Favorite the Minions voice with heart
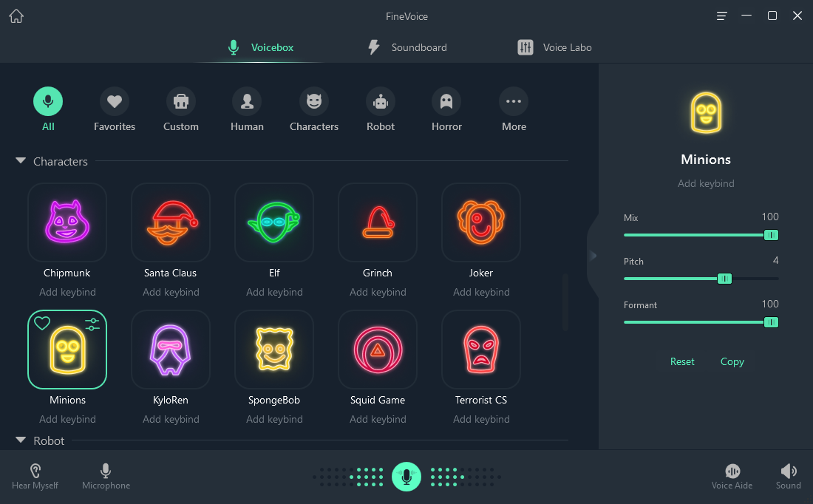813x504 pixels. tap(43, 323)
